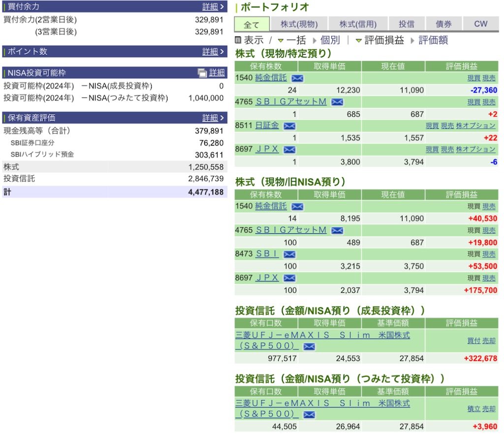The height and width of the screenshot is (434, 504).
Task: Click mail icon beside eMAXIS Slim in 成長投資枠
Action: (309, 346)
